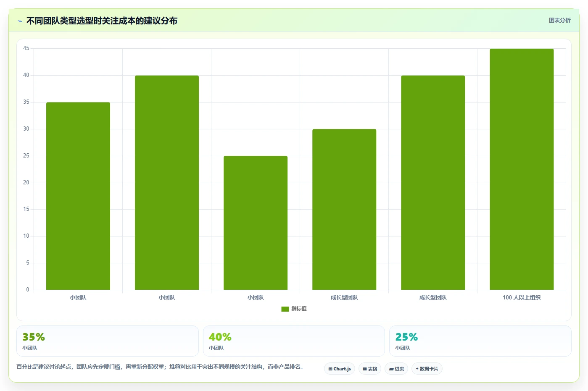Click the y-axis tick label 45
The image size is (588, 391).
26,48
